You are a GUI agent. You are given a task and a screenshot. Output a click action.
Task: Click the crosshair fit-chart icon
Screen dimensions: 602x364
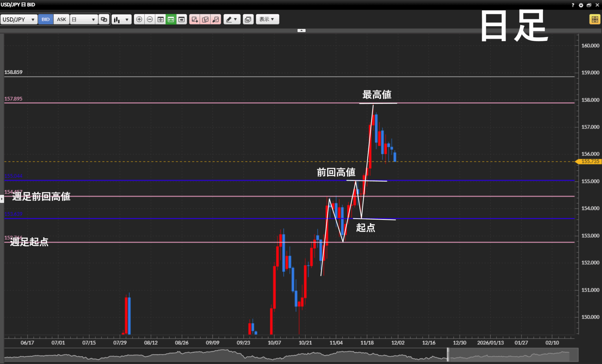160,19
